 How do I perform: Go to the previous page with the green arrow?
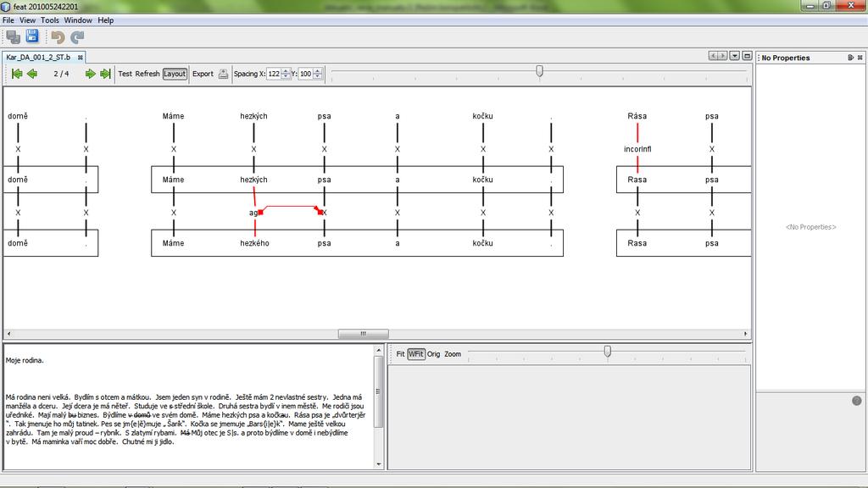tap(32, 74)
